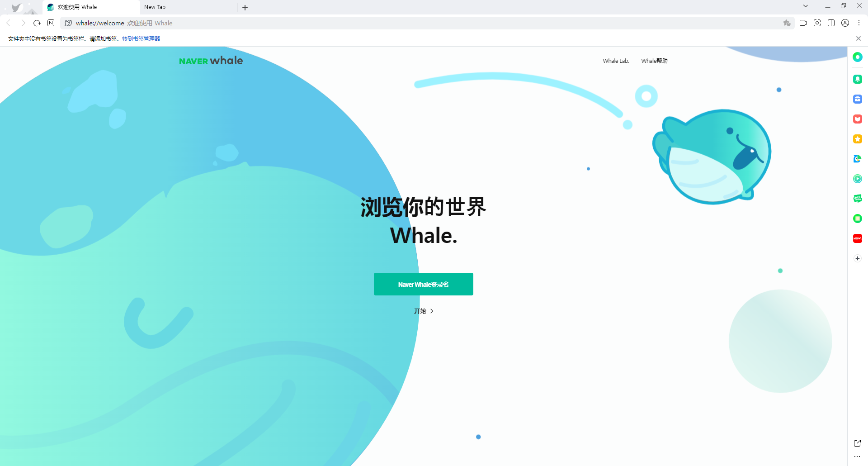Click the Naver Whale登录名 button
868x466 pixels.
click(x=423, y=284)
